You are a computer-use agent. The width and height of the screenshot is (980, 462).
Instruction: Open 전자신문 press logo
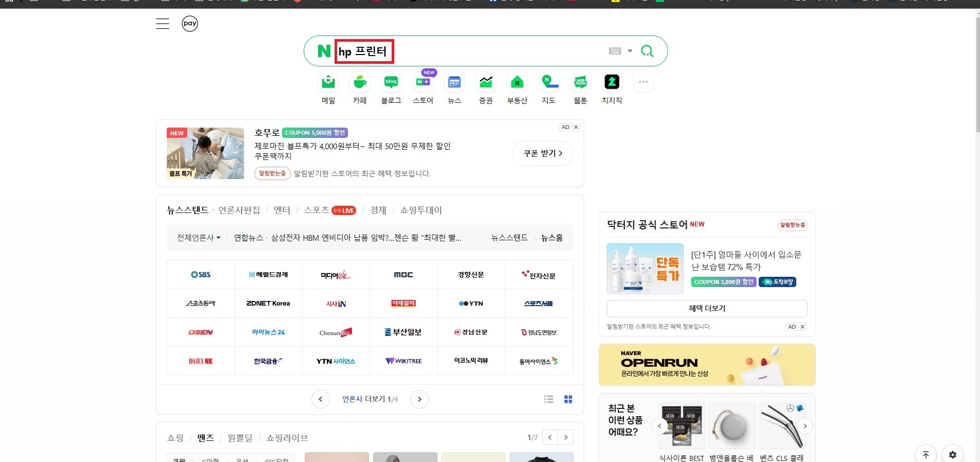pos(539,275)
